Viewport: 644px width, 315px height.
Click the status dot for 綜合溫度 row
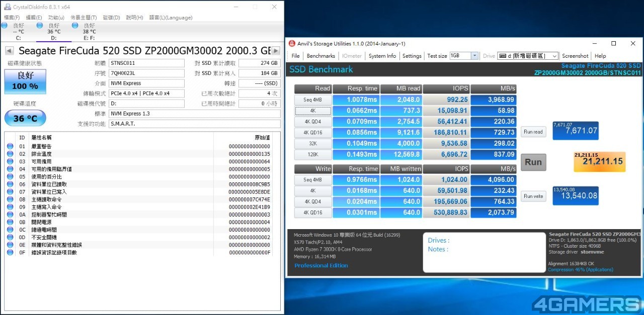pyautogui.click(x=10, y=154)
